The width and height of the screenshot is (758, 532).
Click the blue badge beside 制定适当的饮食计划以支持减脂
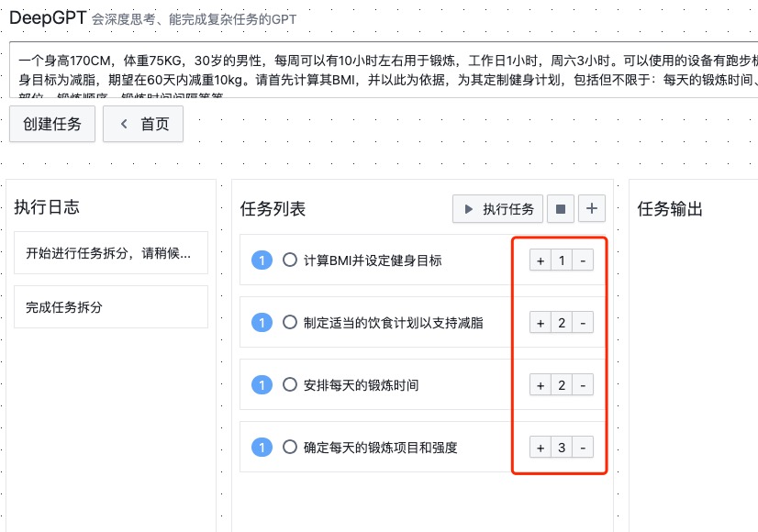(262, 323)
